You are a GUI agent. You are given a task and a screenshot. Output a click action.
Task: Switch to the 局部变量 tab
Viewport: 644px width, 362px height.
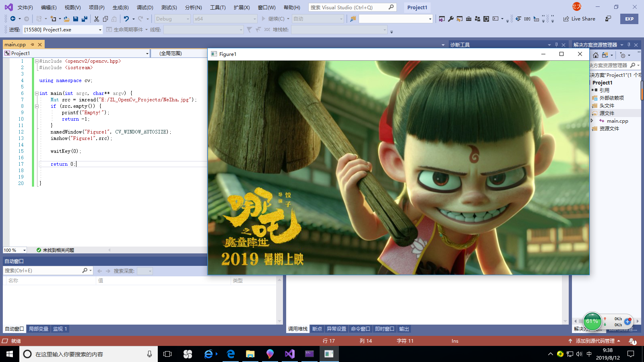(39, 329)
